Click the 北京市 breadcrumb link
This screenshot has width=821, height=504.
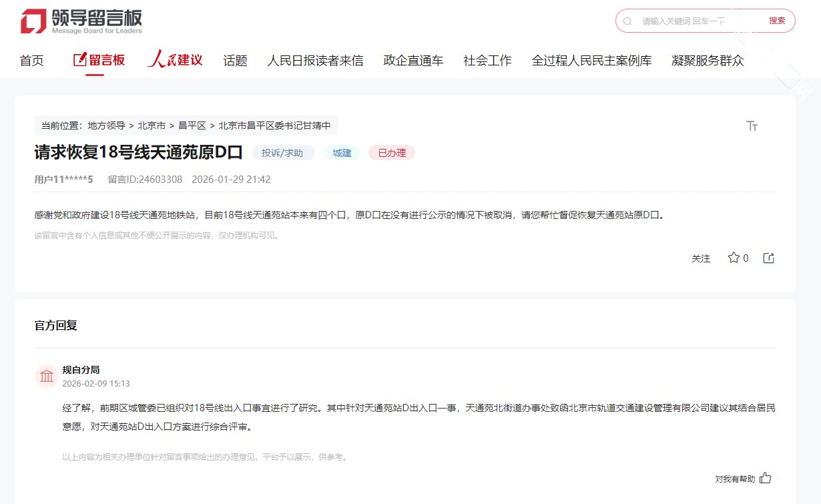point(152,125)
